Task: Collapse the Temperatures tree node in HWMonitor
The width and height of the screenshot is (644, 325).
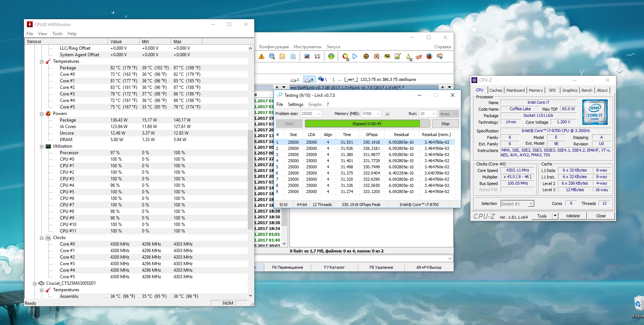Action: 42,62
